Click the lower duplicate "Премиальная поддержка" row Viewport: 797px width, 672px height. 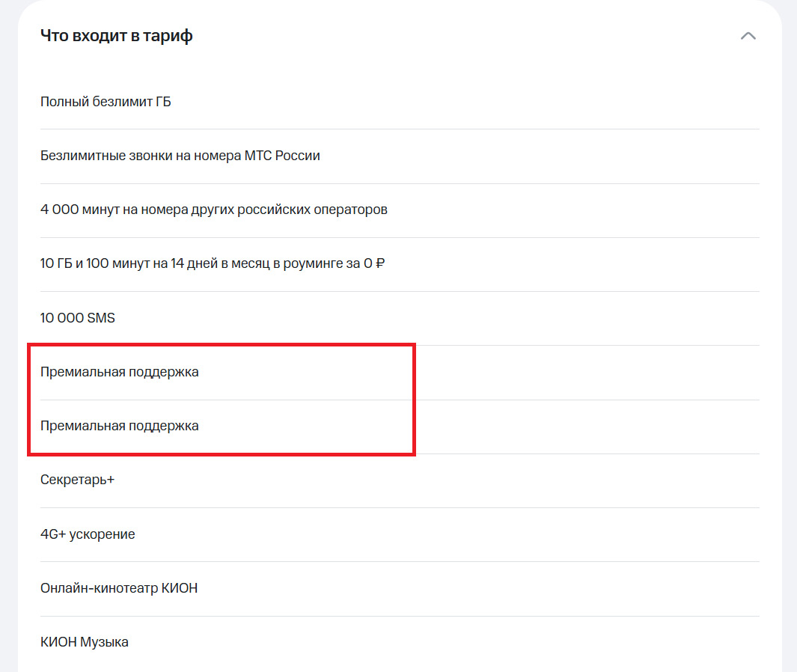pos(120,426)
